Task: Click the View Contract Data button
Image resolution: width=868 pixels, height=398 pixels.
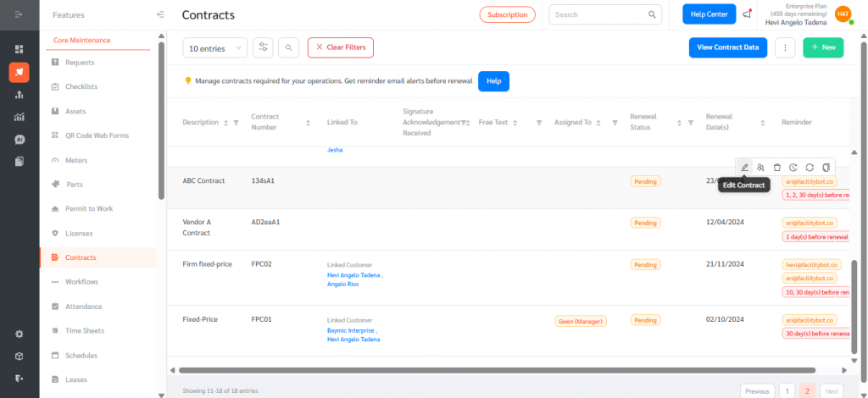Action: point(727,48)
